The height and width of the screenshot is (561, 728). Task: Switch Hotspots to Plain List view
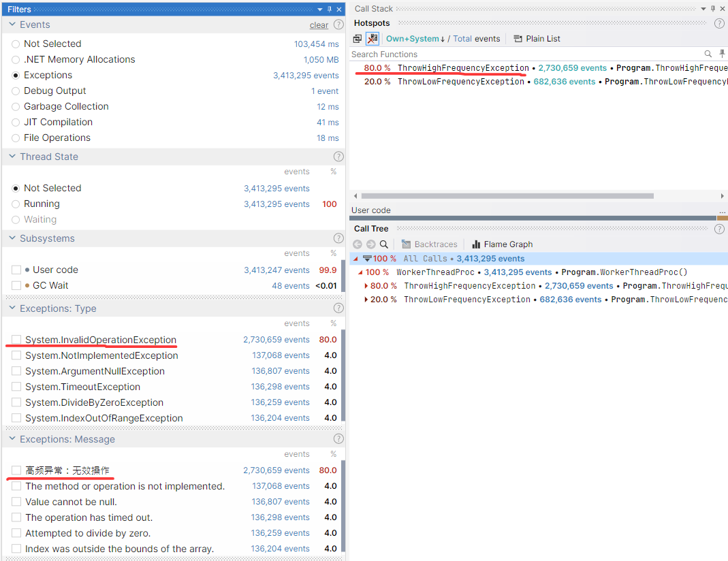pos(537,39)
